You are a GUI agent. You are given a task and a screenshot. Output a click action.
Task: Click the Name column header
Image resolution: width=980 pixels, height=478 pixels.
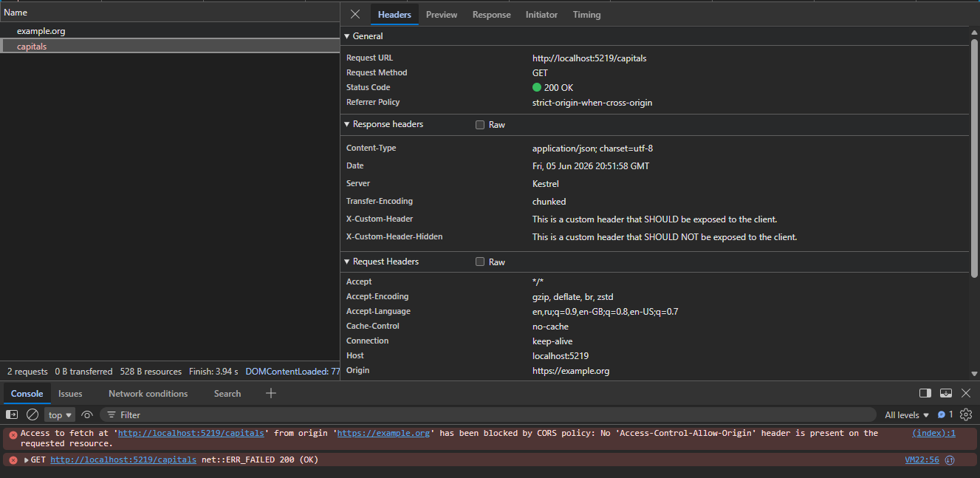170,13
